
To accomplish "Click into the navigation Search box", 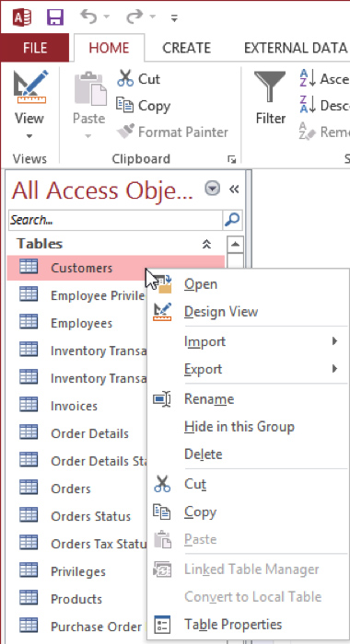I will click(x=115, y=220).
